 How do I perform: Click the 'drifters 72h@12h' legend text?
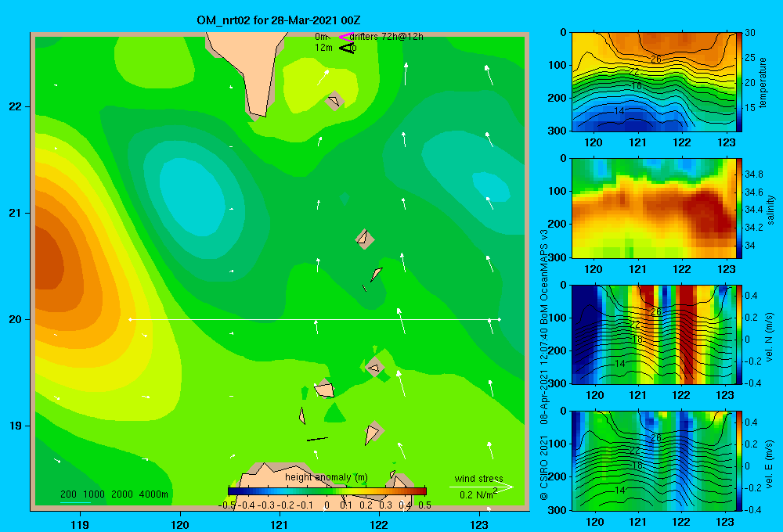387,37
